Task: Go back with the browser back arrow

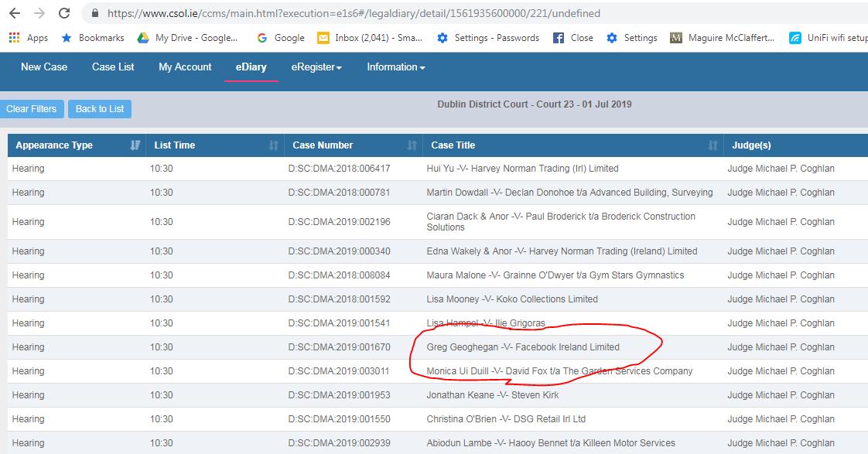Action: click(x=15, y=13)
